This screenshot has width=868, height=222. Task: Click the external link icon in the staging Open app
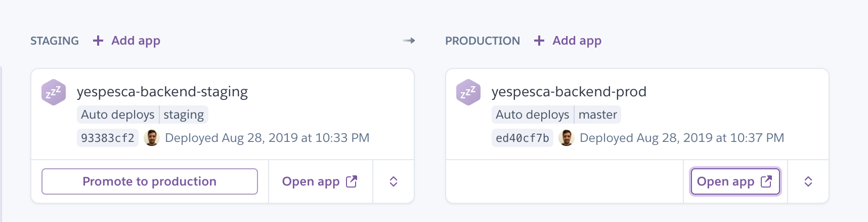click(x=352, y=181)
